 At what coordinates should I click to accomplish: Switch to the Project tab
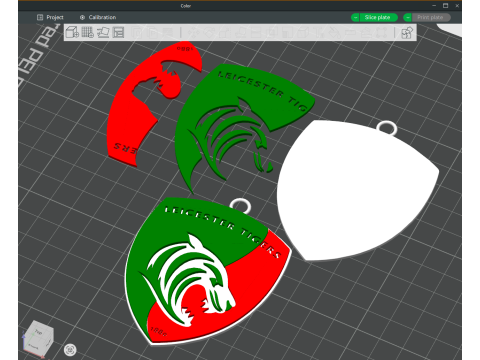(x=50, y=17)
